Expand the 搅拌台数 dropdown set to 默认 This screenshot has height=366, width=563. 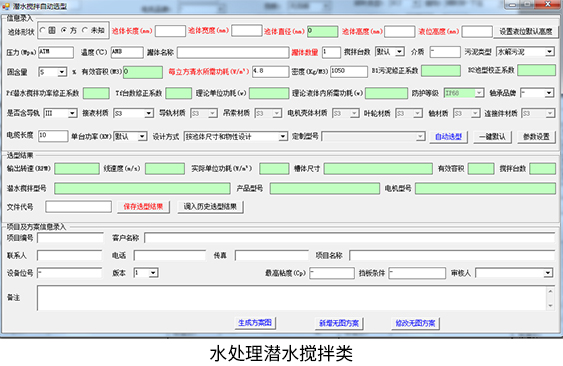point(390,52)
